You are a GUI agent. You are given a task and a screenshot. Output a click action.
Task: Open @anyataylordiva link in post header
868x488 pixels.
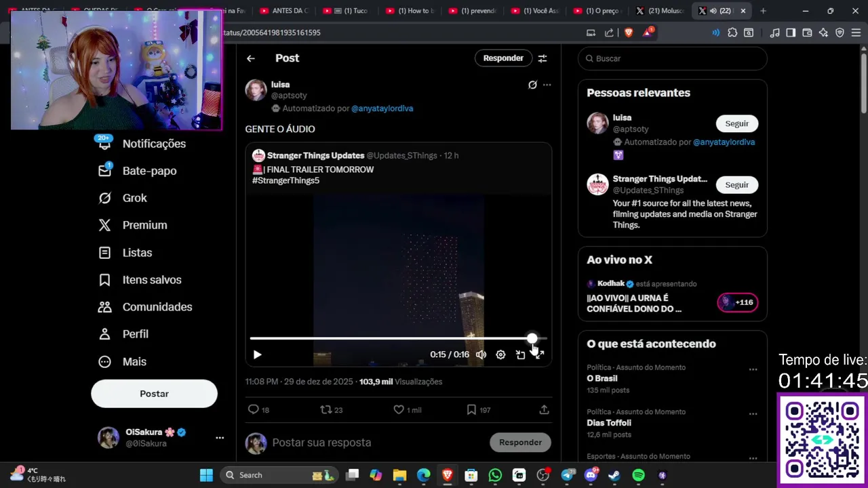tap(382, 108)
